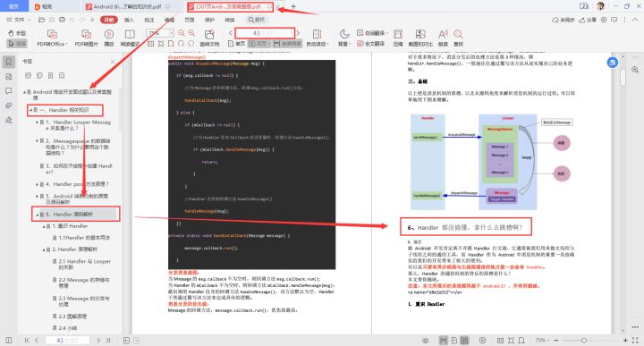
Task: Select bookmark 1.1 Handler 的基本用法
Action: click(84, 238)
